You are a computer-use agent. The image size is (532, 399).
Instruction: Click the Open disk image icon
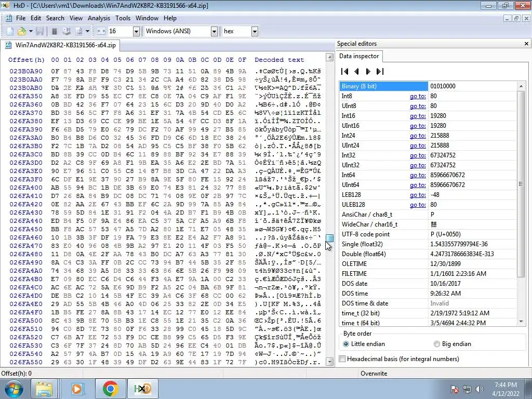[79, 31]
